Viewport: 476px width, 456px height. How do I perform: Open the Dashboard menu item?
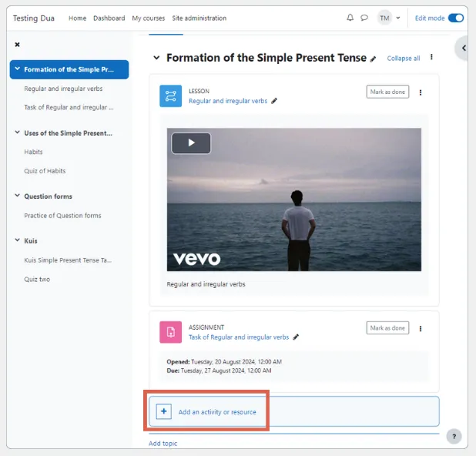[109, 18]
